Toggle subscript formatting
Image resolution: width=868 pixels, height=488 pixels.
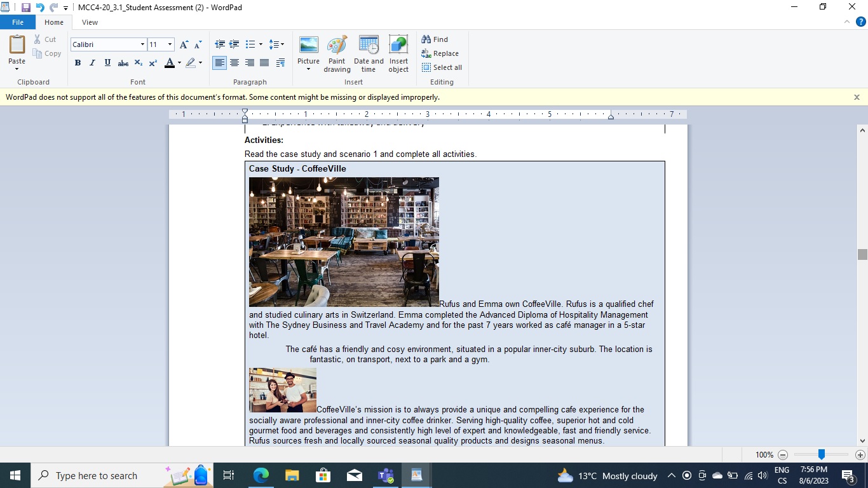[x=138, y=63]
